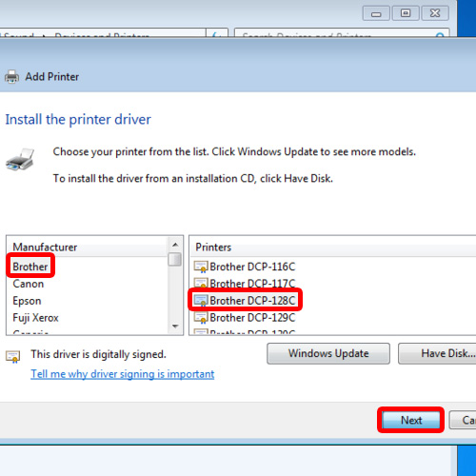This screenshot has height=476, width=476.
Task: Click the Devices and Printers address bar
Action: click(x=102, y=33)
